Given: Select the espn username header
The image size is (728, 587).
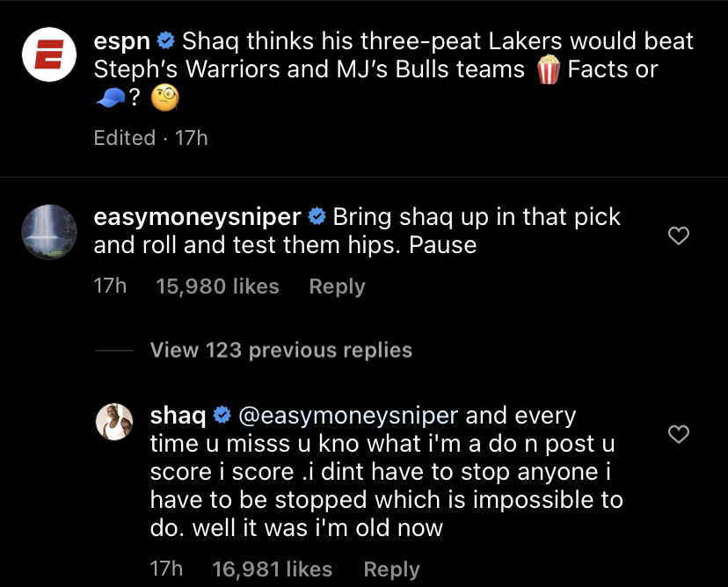Looking at the screenshot, I should pyautogui.click(x=122, y=39).
